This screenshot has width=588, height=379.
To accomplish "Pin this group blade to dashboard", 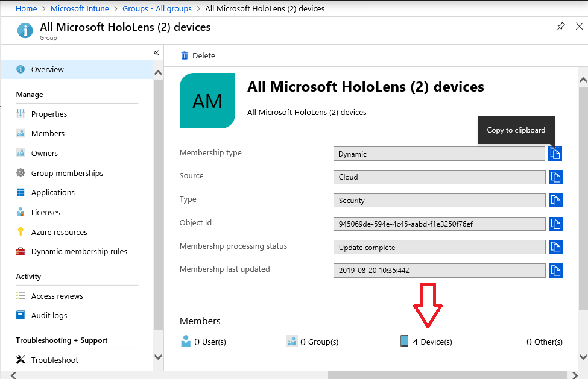I will pos(561,27).
